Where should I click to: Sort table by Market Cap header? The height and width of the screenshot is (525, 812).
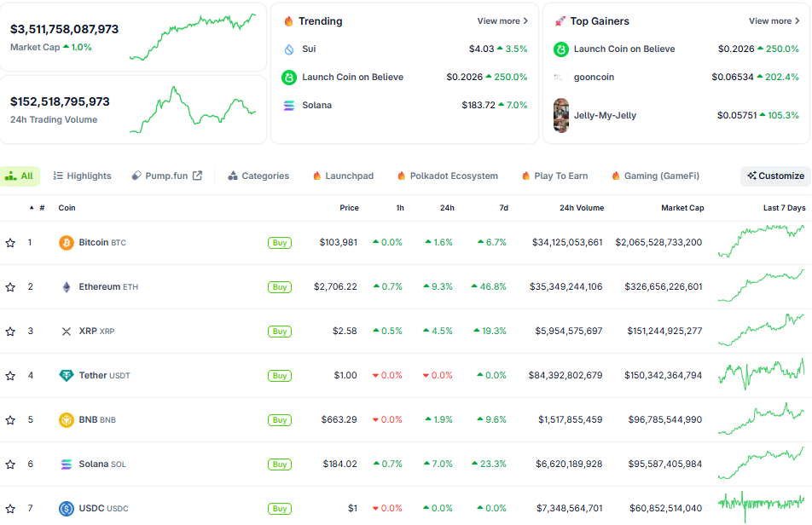tap(682, 208)
